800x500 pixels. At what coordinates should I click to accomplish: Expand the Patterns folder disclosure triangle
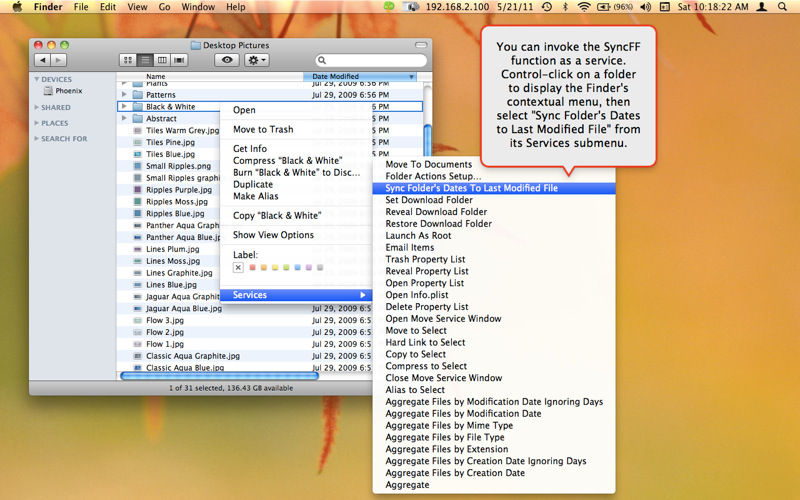124,94
